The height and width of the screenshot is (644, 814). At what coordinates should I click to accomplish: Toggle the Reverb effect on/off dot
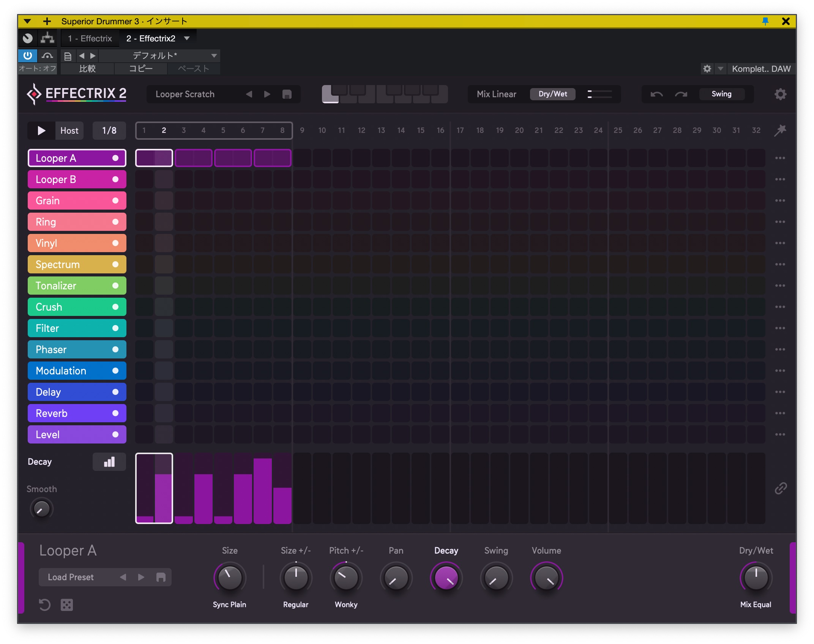click(x=115, y=413)
